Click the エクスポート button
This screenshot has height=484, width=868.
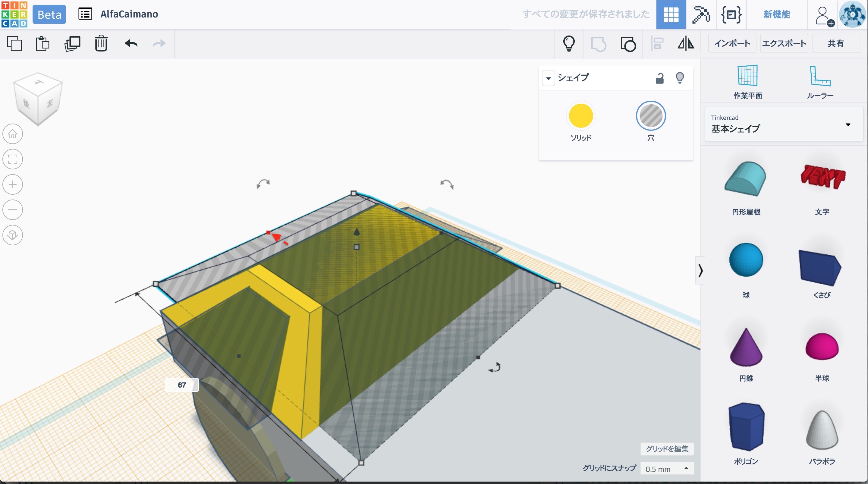click(784, 43)
